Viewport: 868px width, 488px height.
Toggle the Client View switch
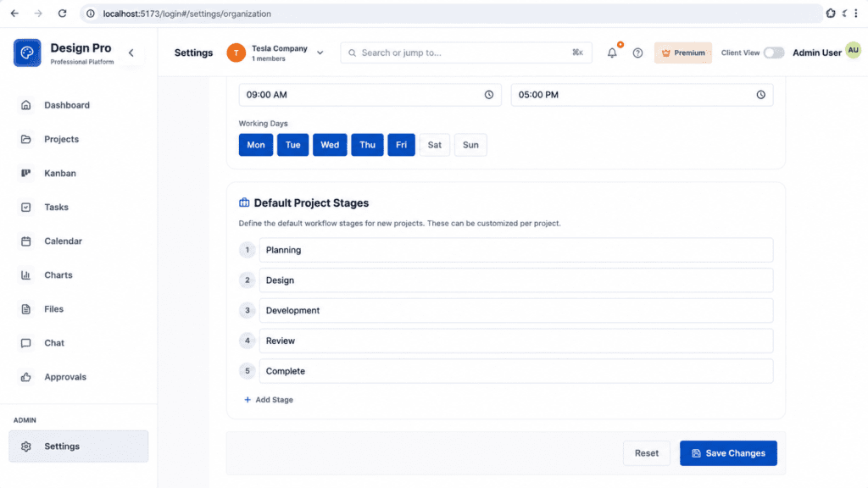(774, 53)
